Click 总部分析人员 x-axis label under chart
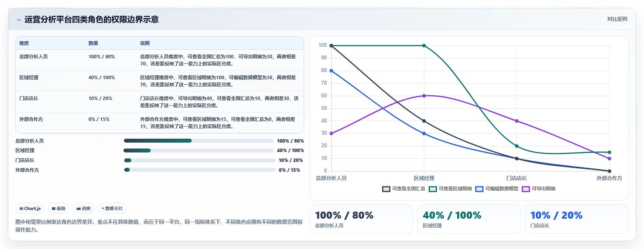644x249 pixels. pyautogui.click(x=331, y=178)
